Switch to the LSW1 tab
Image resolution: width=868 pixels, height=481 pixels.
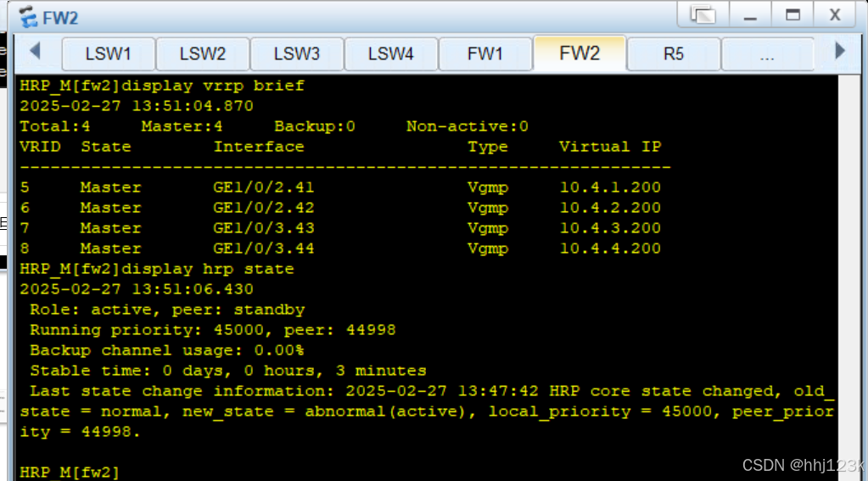coord(109,53)
